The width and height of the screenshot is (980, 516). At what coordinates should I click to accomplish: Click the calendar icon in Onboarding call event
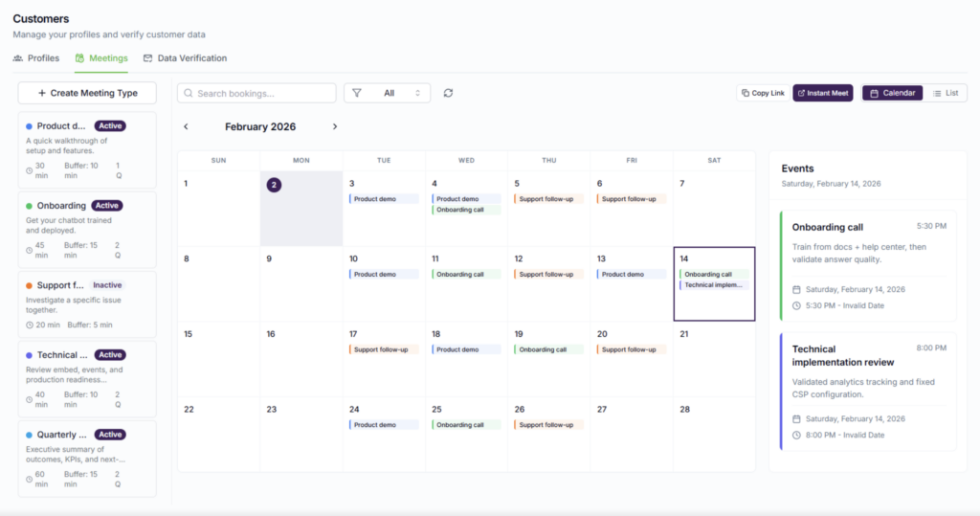[796, 289]
